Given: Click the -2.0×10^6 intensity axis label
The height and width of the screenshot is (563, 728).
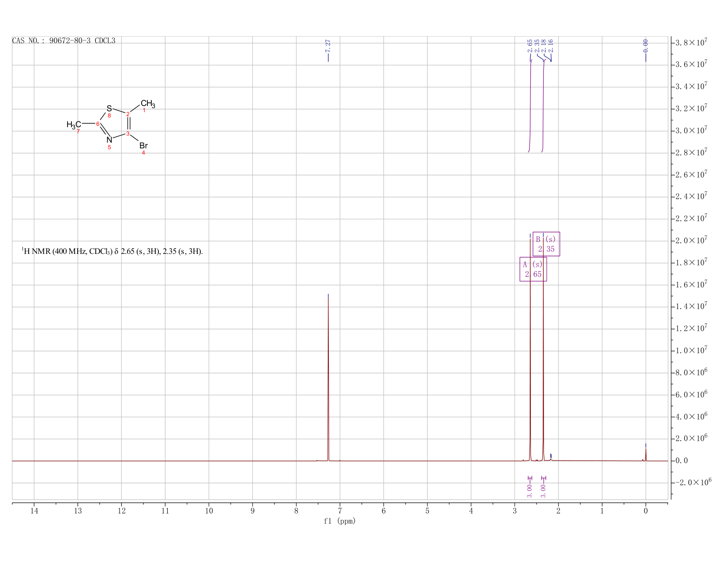Looking at the screenshot, I should [693, 482].
